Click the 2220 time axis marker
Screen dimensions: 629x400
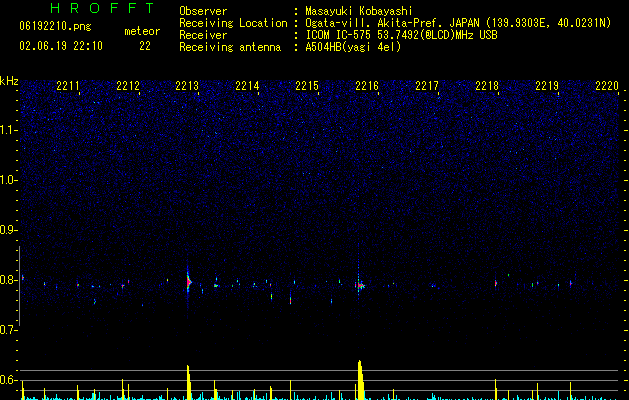607,86
